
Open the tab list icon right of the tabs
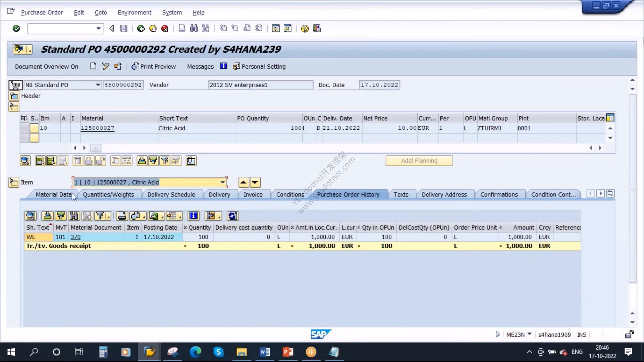[610, 194]
